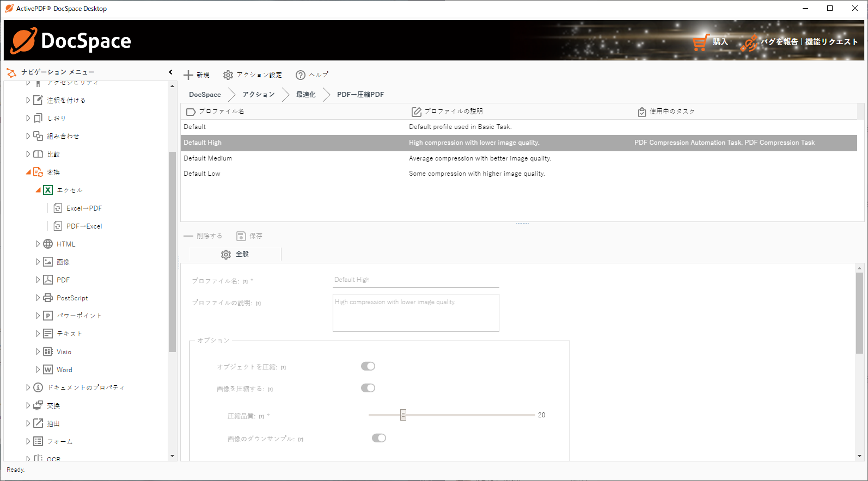The width and height of the screenshot is (868, 481).
Task: Click the Visio icon
Action: click(48, 351)
